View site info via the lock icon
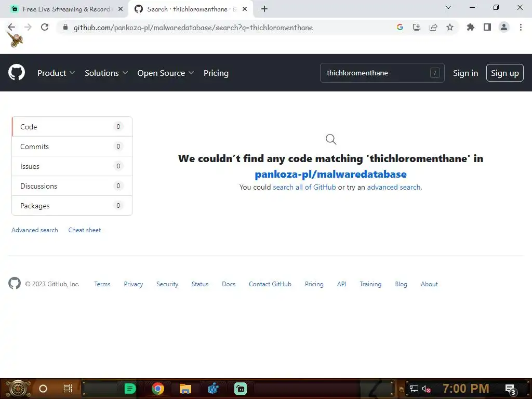 coord(65,27)
